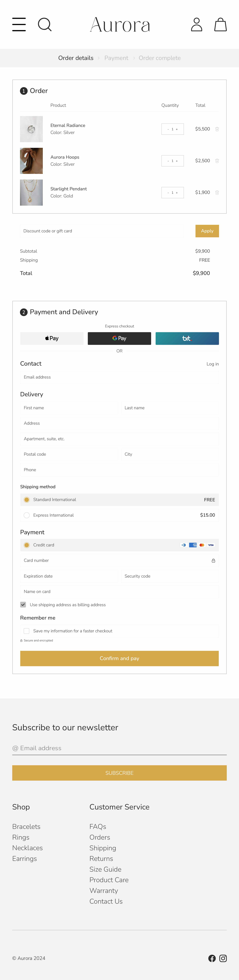Uncheck use shipping address as billing
239x980 pixels.
23,605
